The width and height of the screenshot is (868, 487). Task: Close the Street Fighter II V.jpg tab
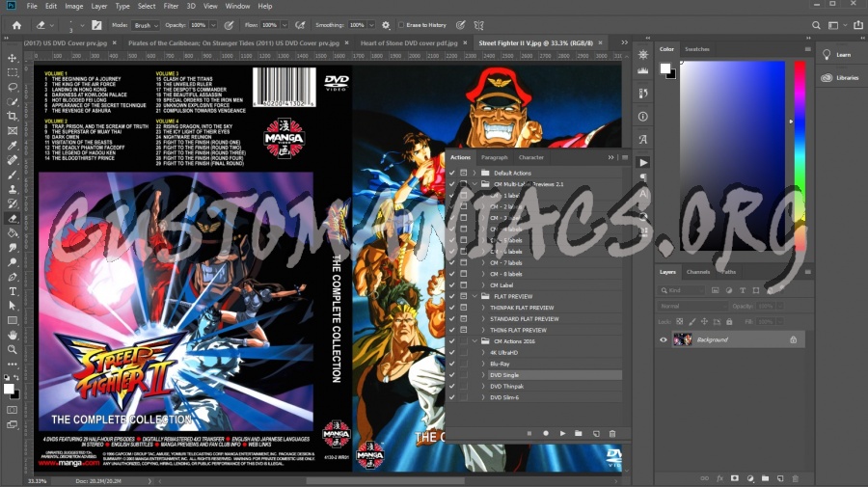[x=600, y=42]
